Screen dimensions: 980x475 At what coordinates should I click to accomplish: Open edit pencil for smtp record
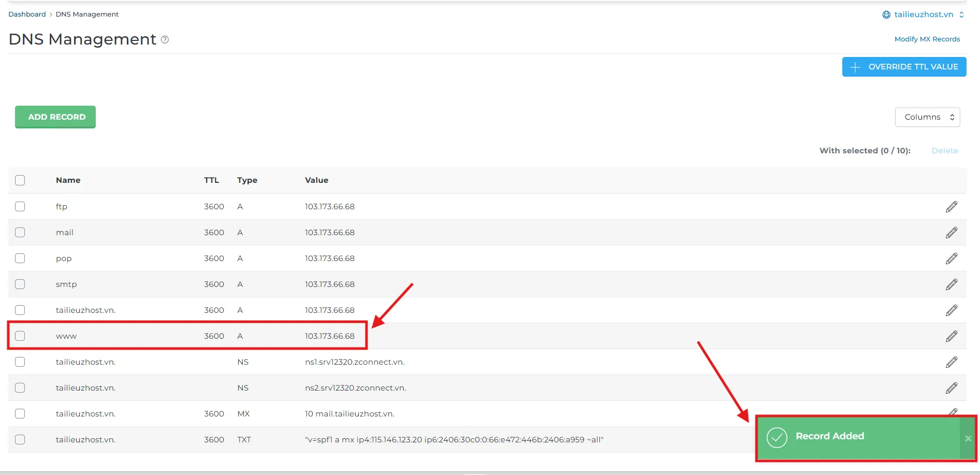click(951, 284)
